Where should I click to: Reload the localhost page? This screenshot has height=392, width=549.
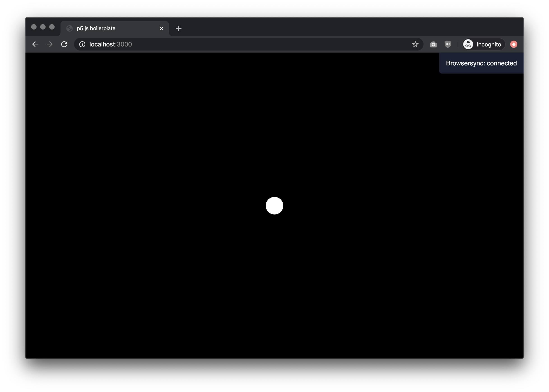point(64,44)
